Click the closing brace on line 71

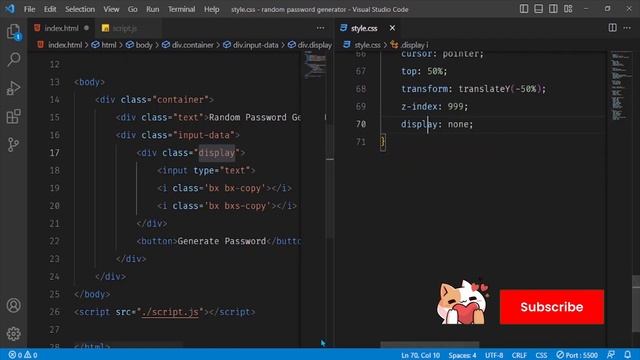[382, 142]
